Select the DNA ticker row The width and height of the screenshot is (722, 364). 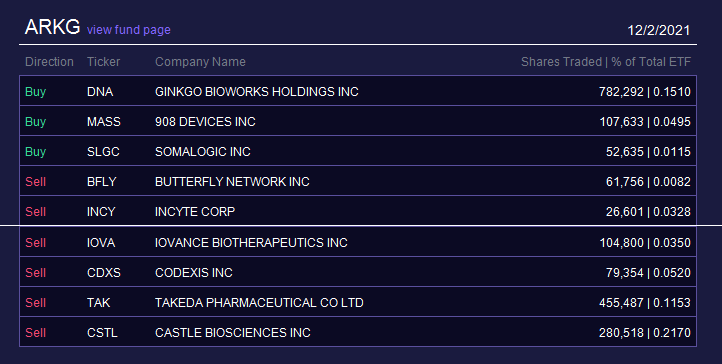358,91
